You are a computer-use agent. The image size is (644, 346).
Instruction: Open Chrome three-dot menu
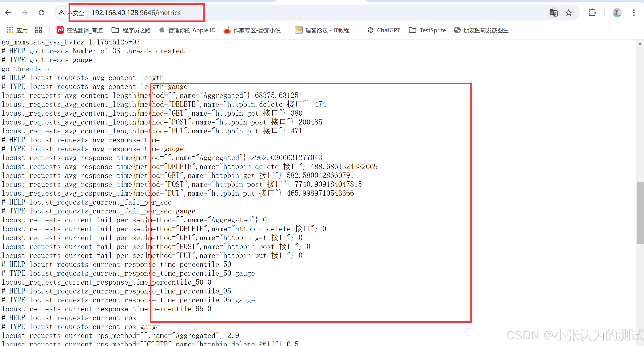tap(634, 13)
